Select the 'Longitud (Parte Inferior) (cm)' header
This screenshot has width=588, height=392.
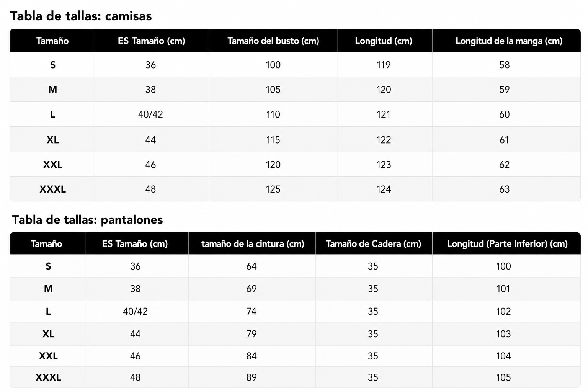(x=507, y=244)
